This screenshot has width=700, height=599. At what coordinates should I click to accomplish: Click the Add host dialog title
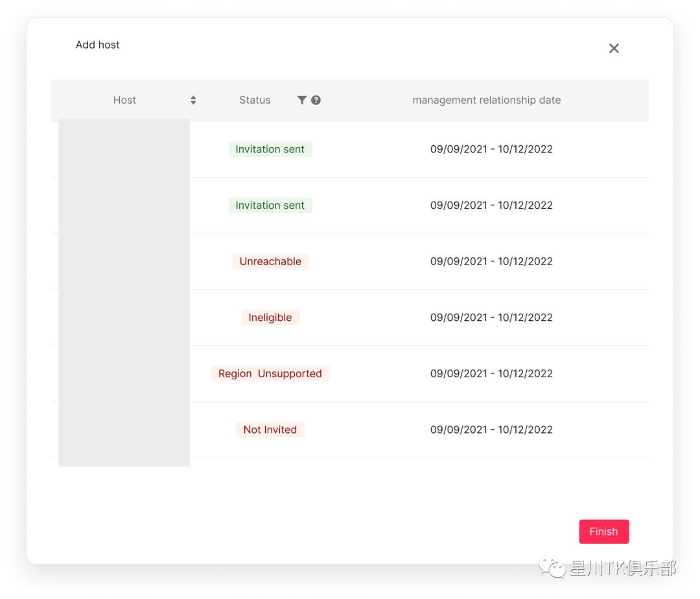(97, 45)
